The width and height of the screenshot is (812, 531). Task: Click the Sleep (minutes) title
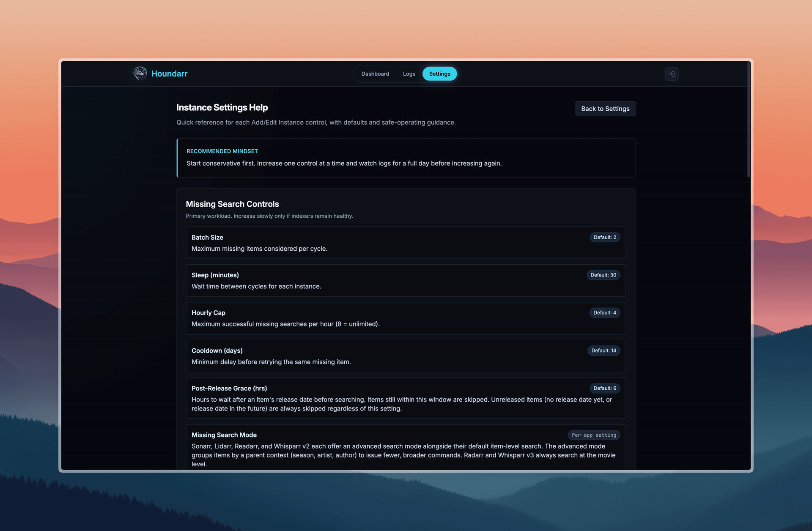pyautogui.click(x=215, y=275)
